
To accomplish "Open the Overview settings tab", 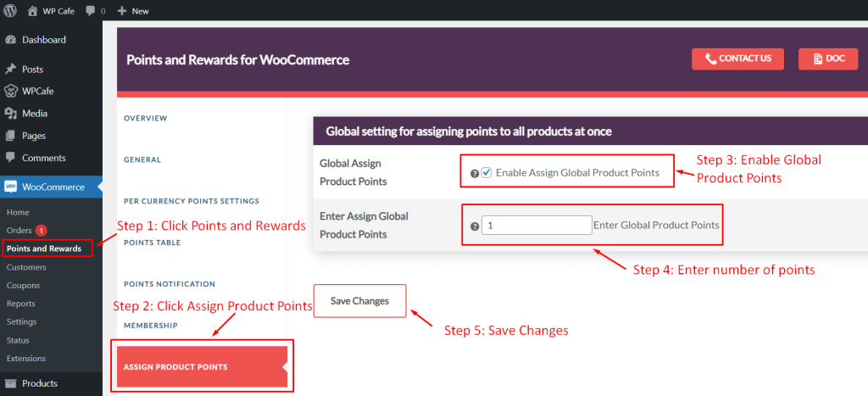I will click(x=146, y=118).
